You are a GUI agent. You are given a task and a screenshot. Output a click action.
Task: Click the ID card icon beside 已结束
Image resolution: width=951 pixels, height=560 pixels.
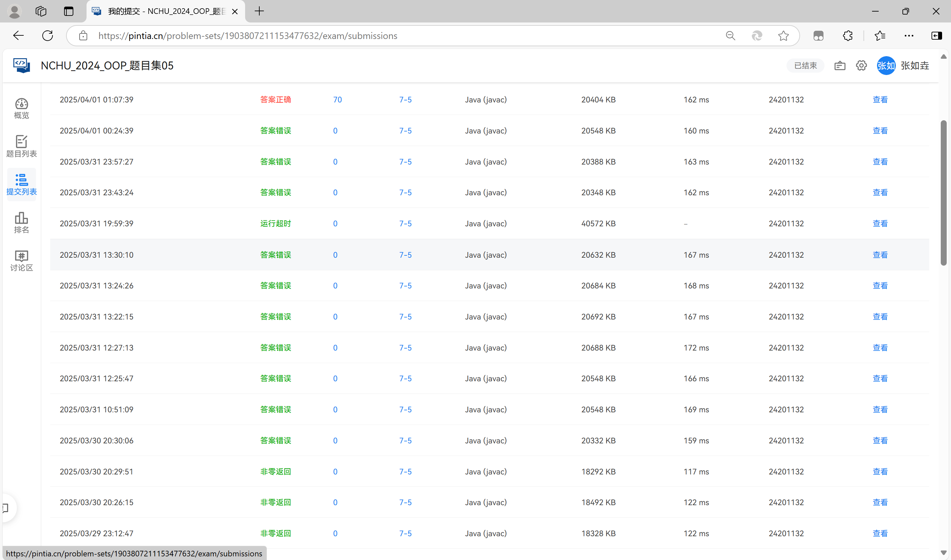[839, 66]
